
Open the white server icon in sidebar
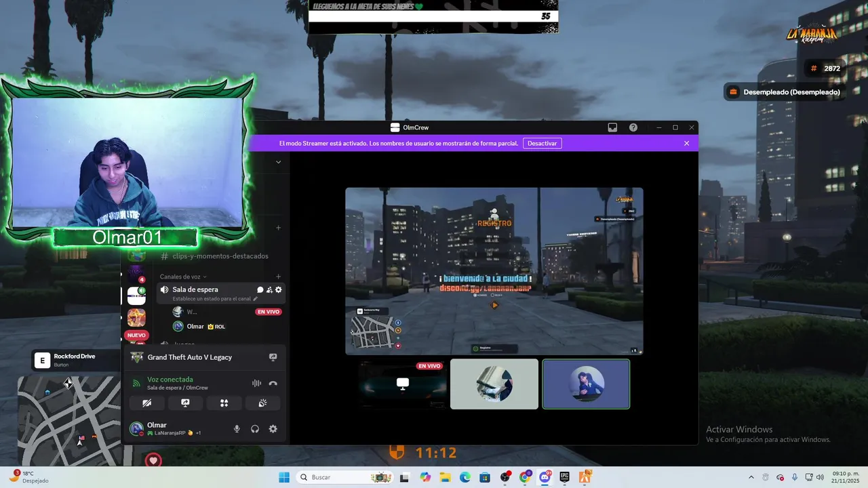[136, 296]
